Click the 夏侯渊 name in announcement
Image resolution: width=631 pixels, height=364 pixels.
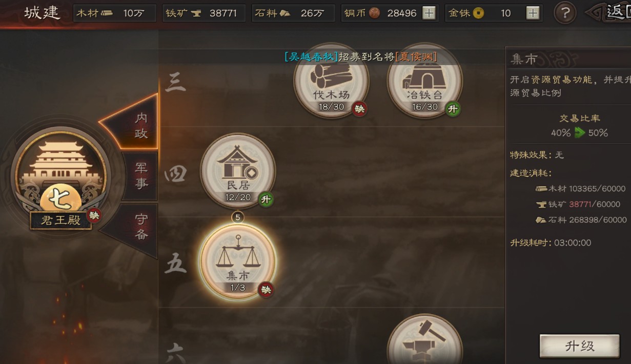click(416, 57)
